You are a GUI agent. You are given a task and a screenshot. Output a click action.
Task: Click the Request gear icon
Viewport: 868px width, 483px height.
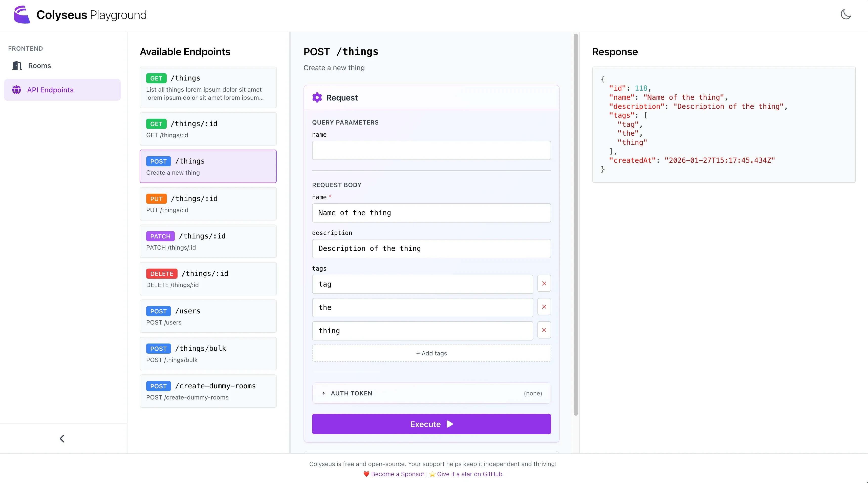pyautogui.click(x=317, y=97)
